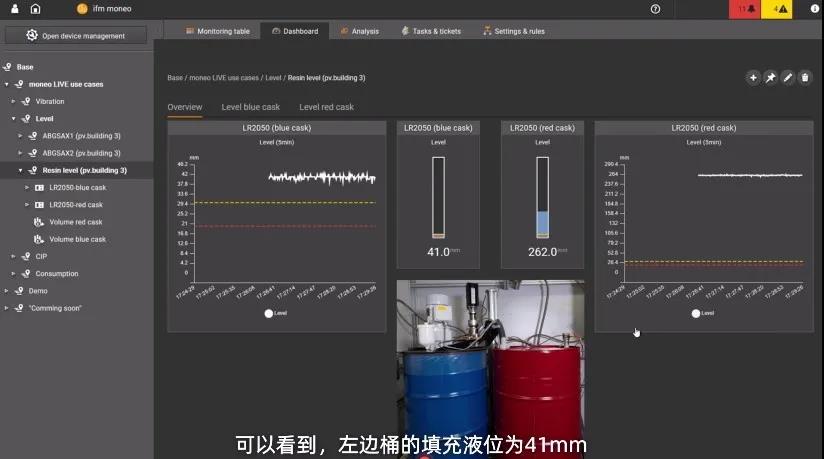The height and width of the screenshot is (459, 824).
Task: Click Open device management button
Action: point(76,36)
